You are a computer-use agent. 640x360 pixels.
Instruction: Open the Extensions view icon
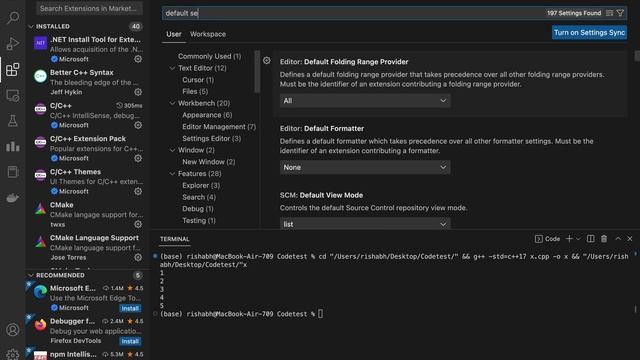(13, 69)
